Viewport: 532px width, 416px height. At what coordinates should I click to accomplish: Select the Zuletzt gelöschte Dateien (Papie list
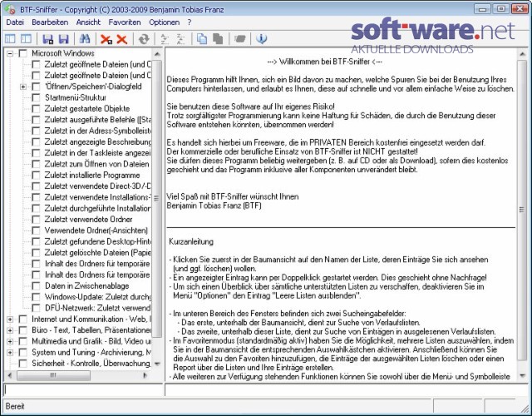[98, 253]
